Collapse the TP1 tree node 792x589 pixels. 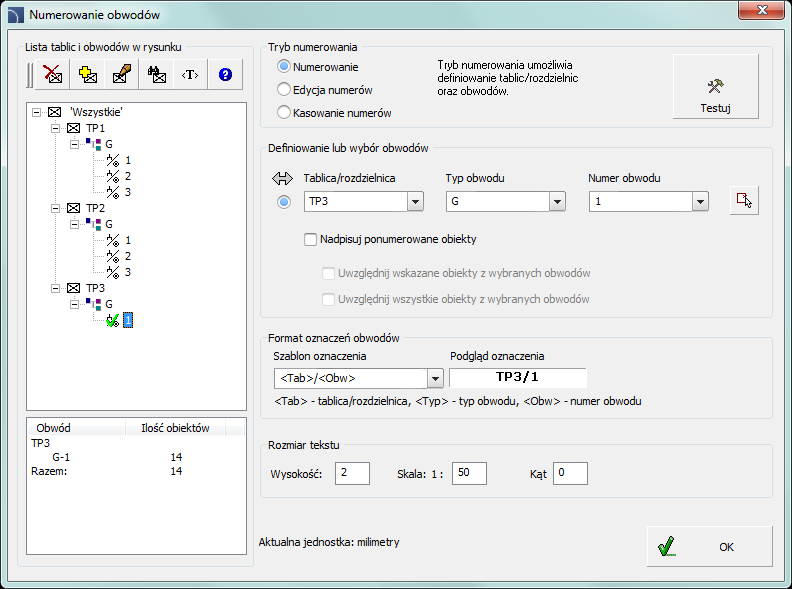point(56,128)
